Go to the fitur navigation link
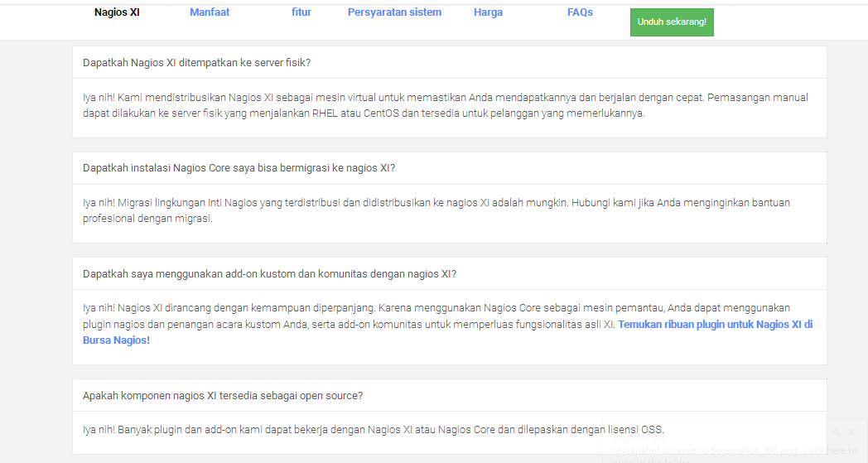 coord(301,12)
